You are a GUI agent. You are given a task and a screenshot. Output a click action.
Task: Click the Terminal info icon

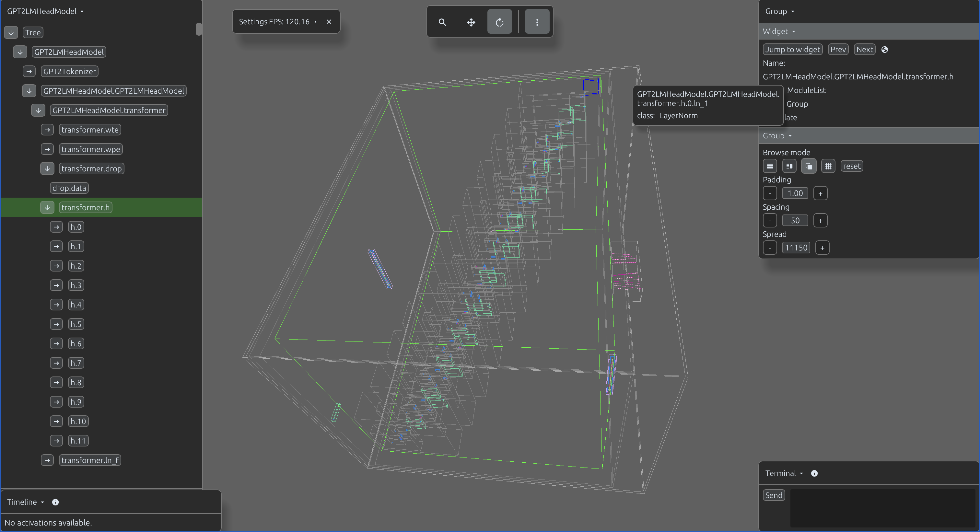[814, 473]
